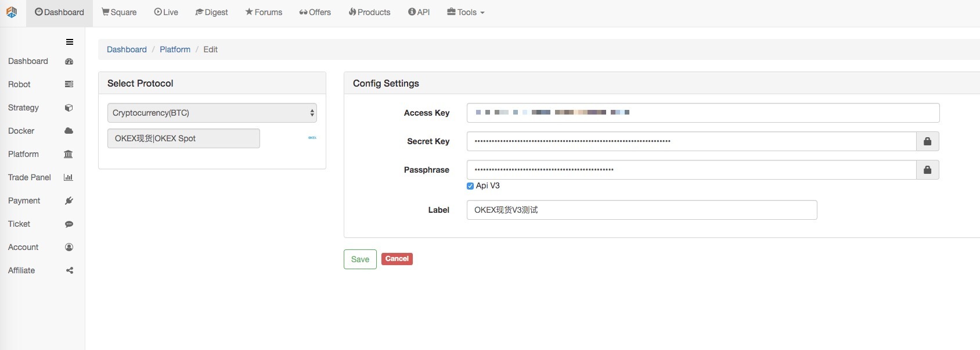980x350 pixels.
Task: Click the Robot list icon in sidebar
Action: [69, 84]
